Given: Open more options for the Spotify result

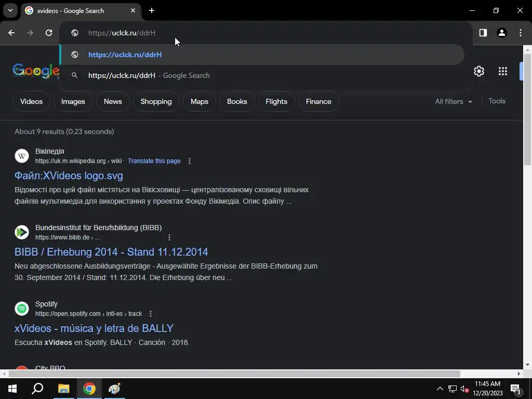Looking at the screenshot, I should pyautogui.click(x=151, y=314).
